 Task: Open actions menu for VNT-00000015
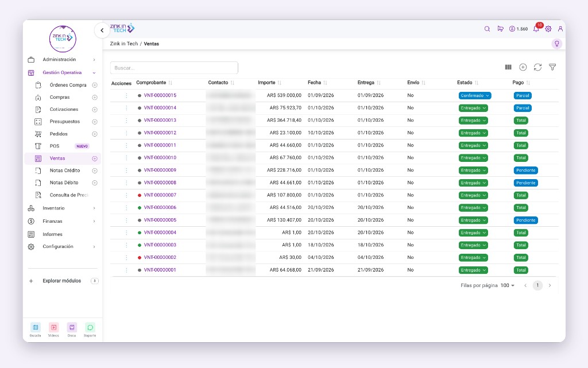[126, 95]
